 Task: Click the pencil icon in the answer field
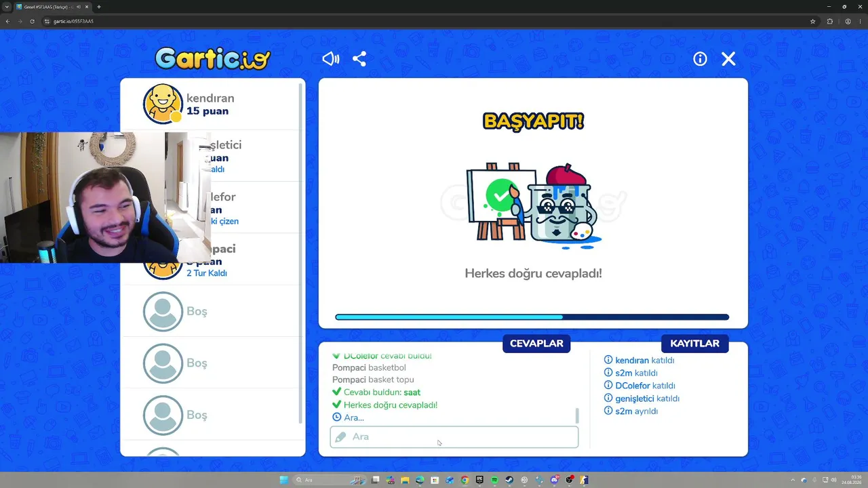tap(340, 436)
